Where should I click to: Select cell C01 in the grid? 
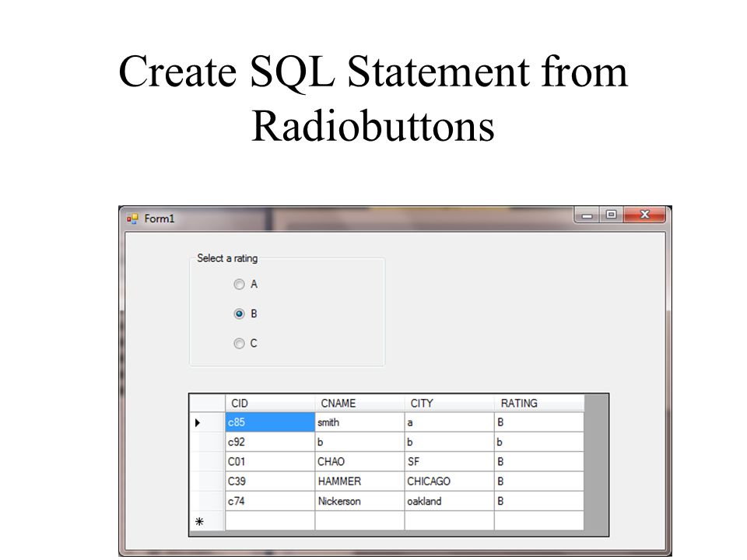(x=270, y=462)
